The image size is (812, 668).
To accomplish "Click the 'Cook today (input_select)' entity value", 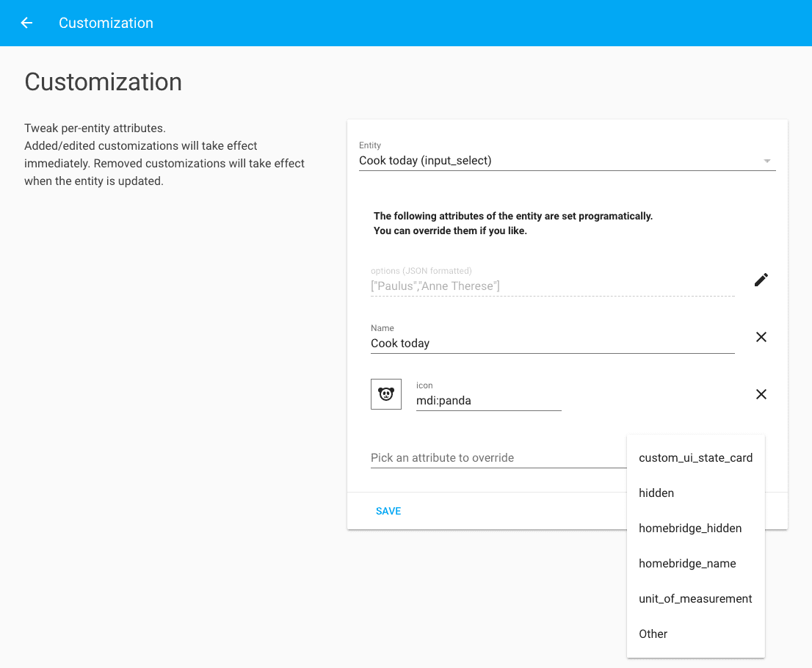I will coord(425,161).
